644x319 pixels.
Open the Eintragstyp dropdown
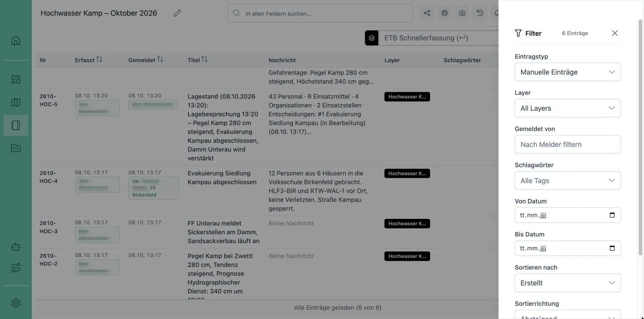tap(568, 72)
